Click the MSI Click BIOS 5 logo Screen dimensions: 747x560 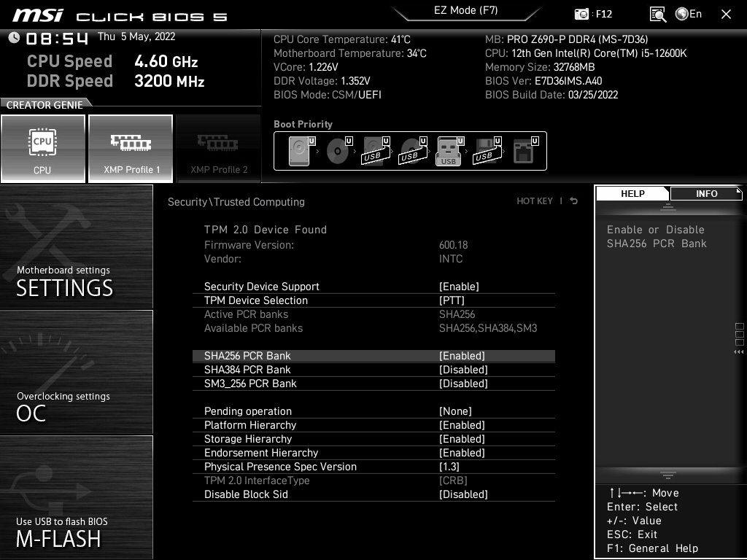tap(120, 16)
